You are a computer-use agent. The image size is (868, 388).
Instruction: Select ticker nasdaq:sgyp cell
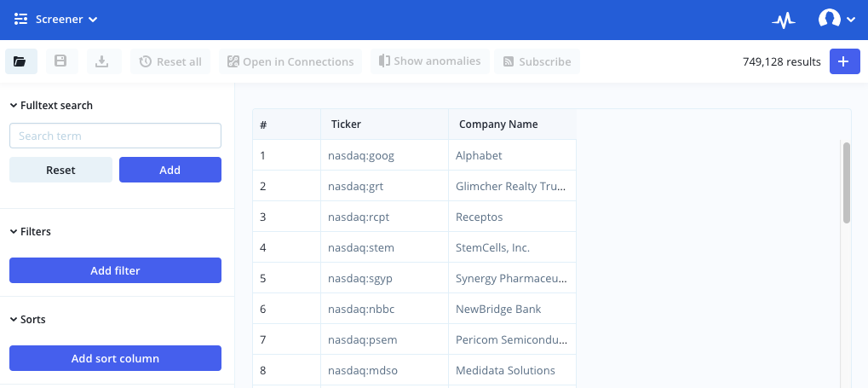(x=385, y=278)
